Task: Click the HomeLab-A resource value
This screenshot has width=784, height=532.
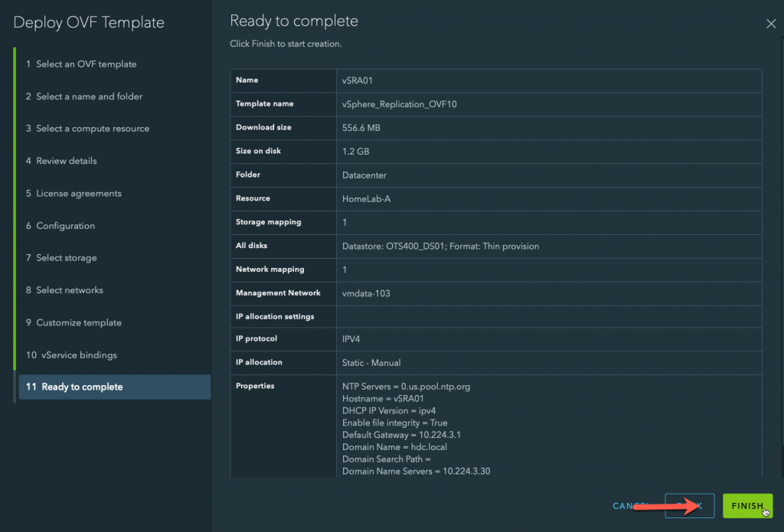Action: pos(366,199)
